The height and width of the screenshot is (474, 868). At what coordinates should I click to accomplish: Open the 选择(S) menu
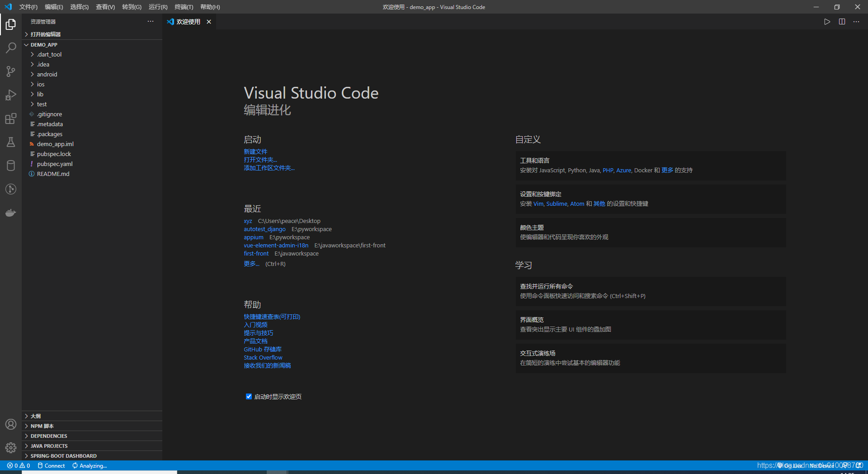click(x=79, y=7)
